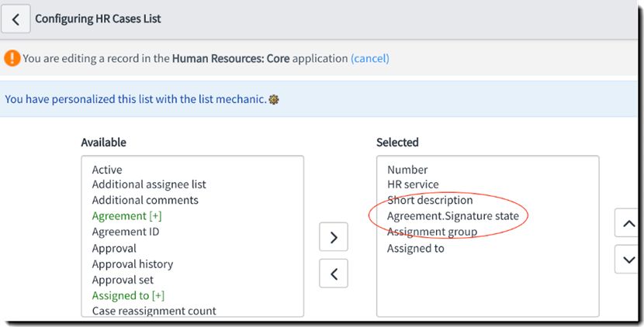Screen dimensions: 644x327
Task: Expand the Agreement [+] reference field
Action: tap(126, 216)
